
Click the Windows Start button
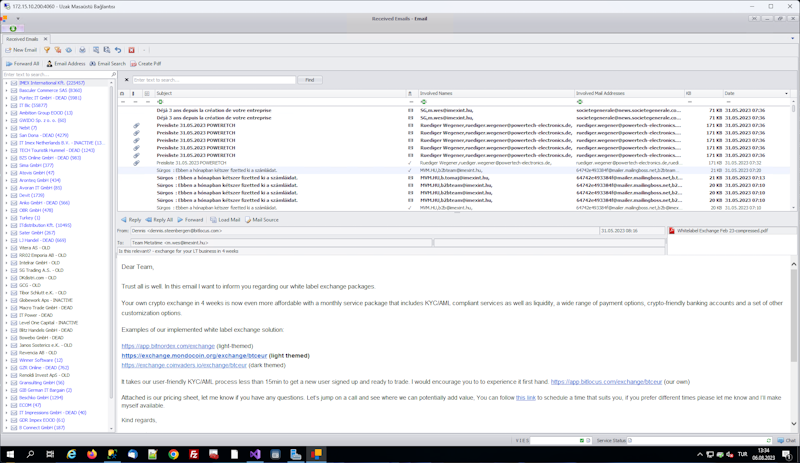(x=10, y=454)
